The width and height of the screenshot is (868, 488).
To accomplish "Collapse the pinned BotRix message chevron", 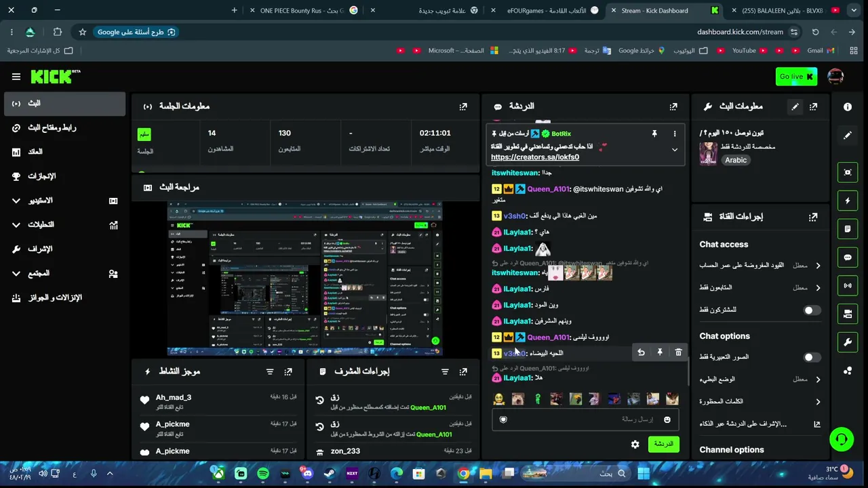I will tap(675, 150).
